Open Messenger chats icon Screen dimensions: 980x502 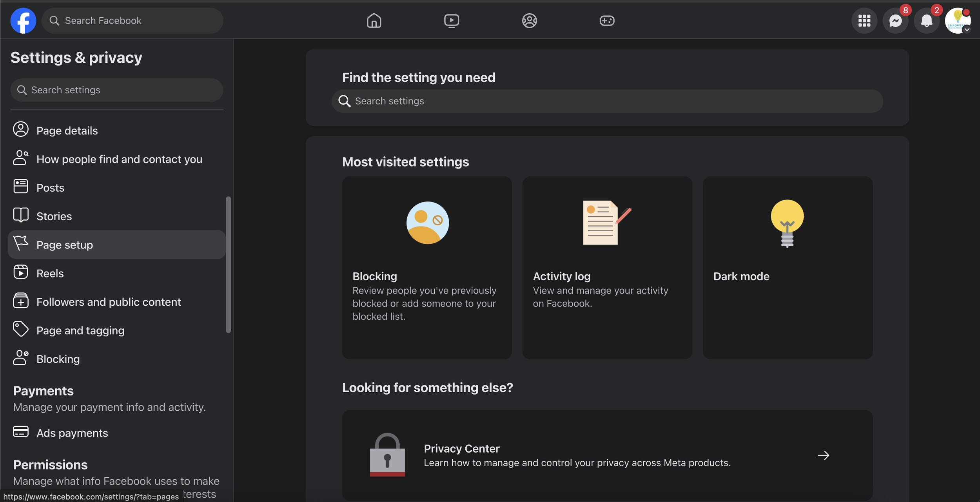click(895, 20)
